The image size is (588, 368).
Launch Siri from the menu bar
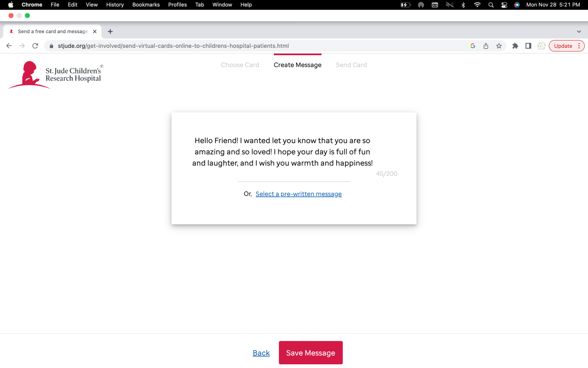517,5
